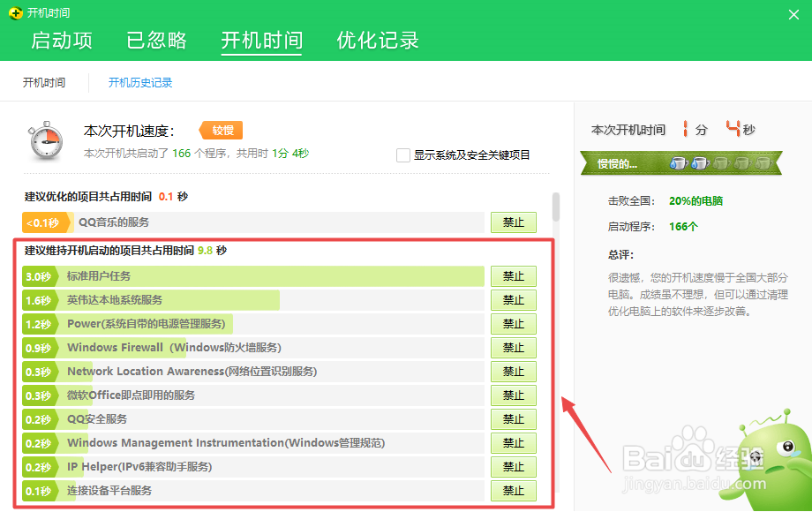Click the green mascot character

pos(766,461)
